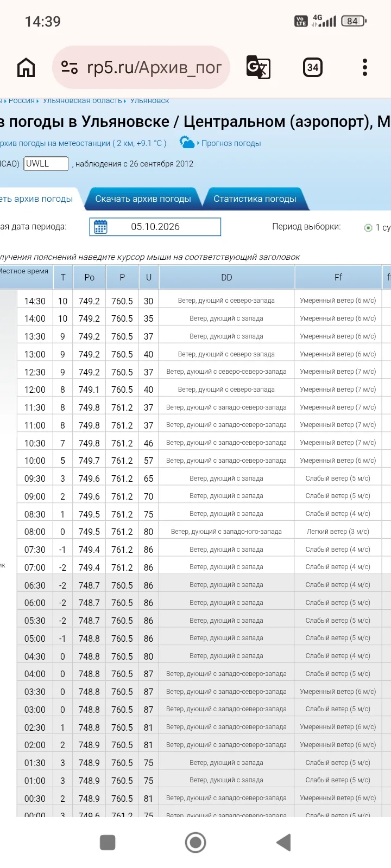Open Прогноз погоды link
This screenshot has height=868, width=391.
231,143
